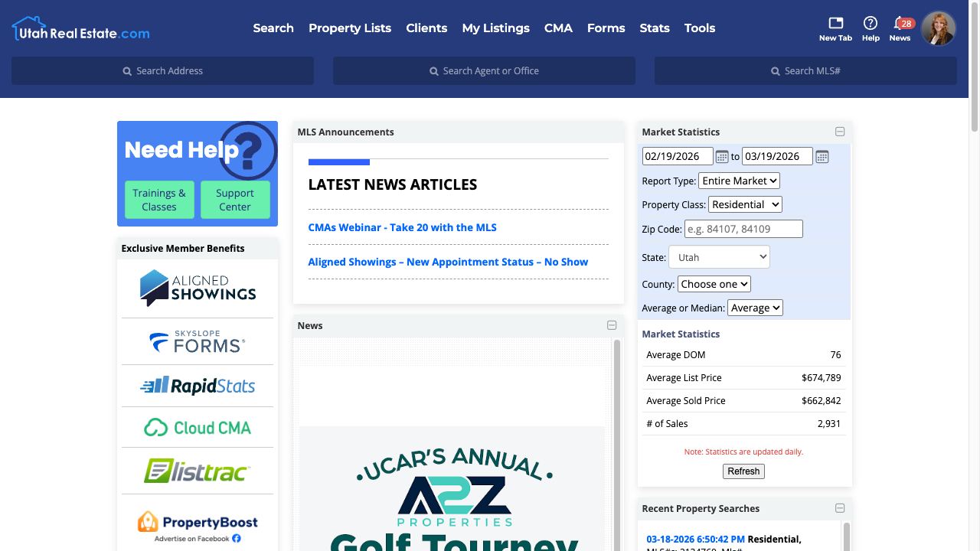Click the Zip Code input field
Image resolution: width=980 pixels, height=551 pixels.
pyautogui.click(x=743, y=229)
